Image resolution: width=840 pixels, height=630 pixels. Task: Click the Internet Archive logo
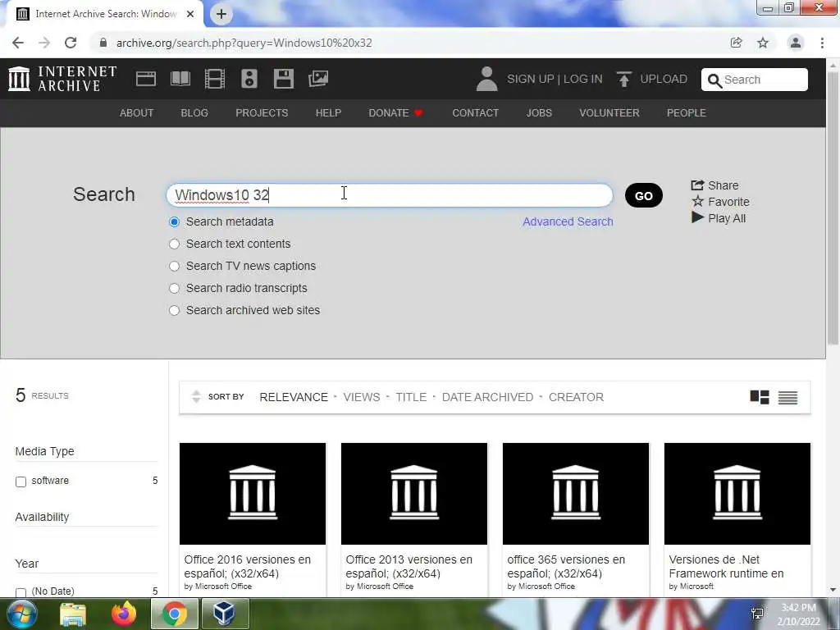tap(62, 79)
